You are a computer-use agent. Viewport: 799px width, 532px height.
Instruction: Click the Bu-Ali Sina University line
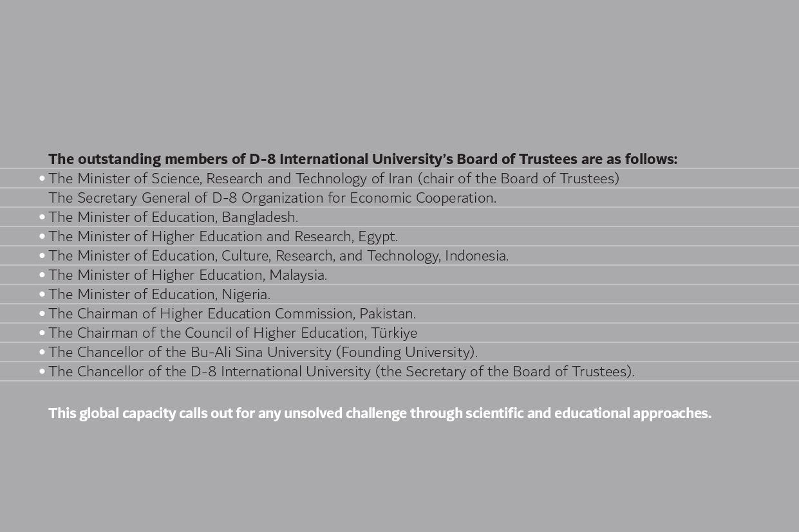click(x=263, y=352)
